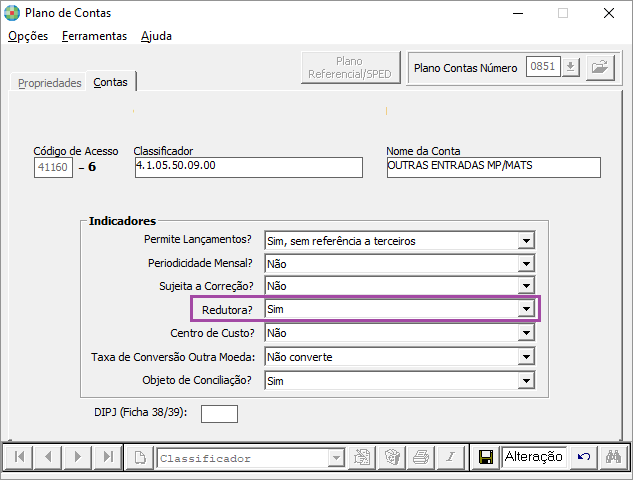Expand the Redutora dropdown
This screenshot has width=633, height=480.
pyautogui.click(x=526, y=309)
